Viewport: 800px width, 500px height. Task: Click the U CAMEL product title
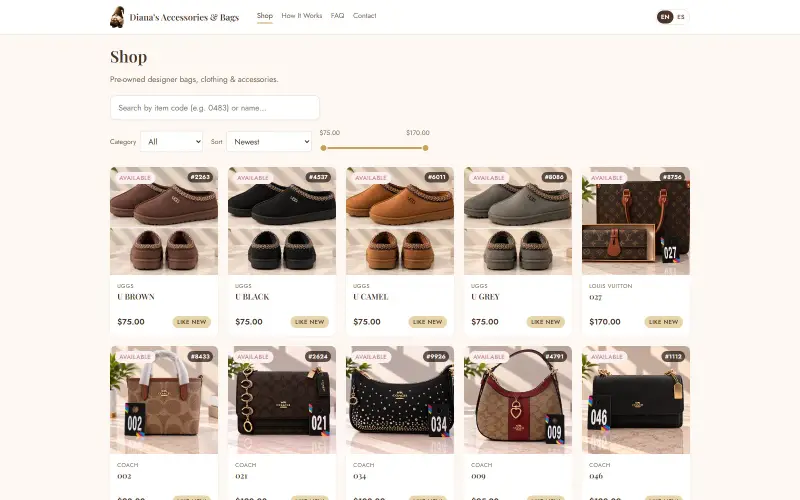371,297
